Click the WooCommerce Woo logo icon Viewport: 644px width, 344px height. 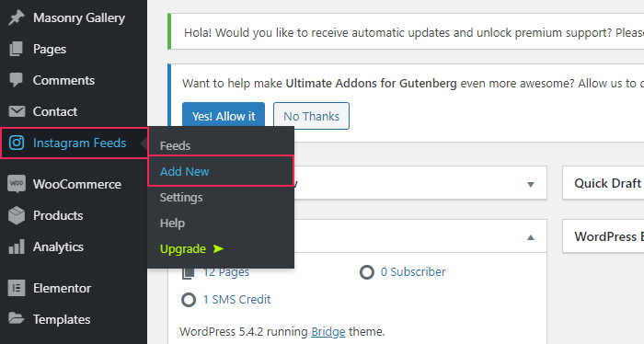point(17,184)
